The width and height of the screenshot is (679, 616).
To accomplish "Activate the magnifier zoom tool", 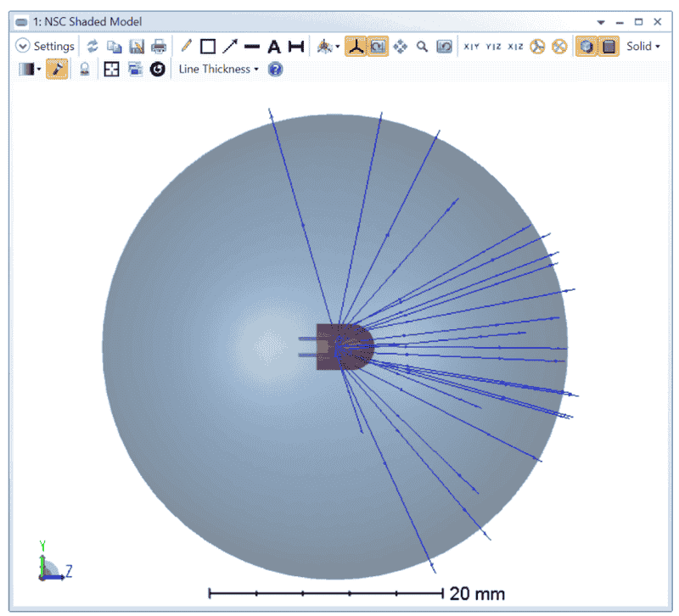I will pos(422,47).
